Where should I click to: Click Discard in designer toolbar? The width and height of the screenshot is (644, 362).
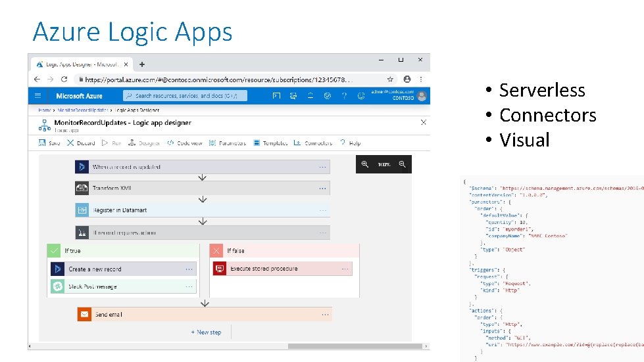(81, 143)
